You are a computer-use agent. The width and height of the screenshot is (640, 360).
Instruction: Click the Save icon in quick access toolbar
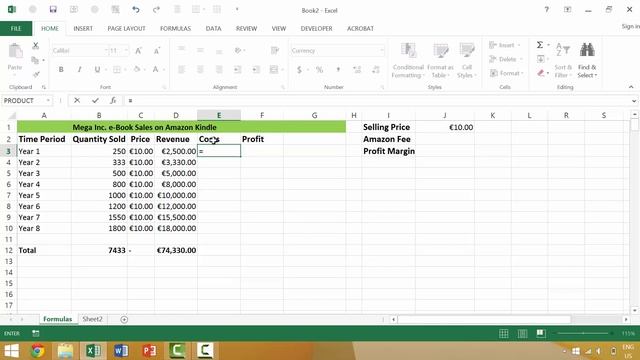53,9
